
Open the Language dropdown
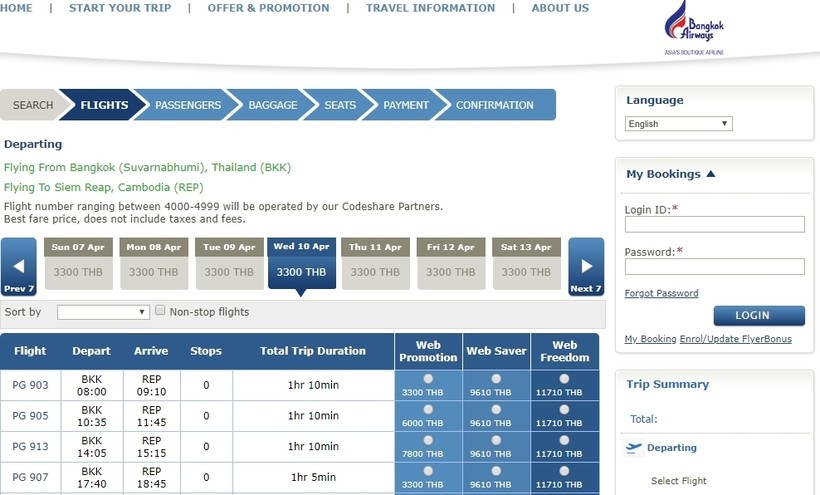678,124
